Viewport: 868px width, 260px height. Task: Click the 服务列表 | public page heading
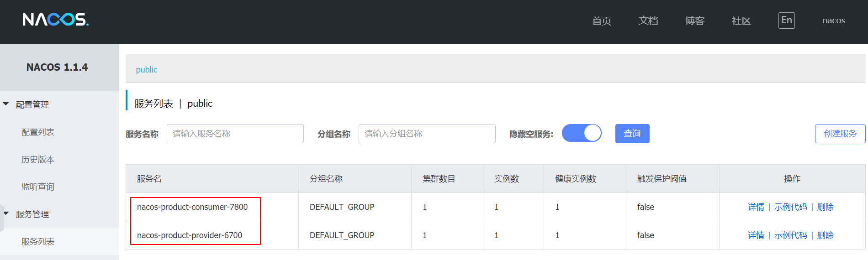173,104
